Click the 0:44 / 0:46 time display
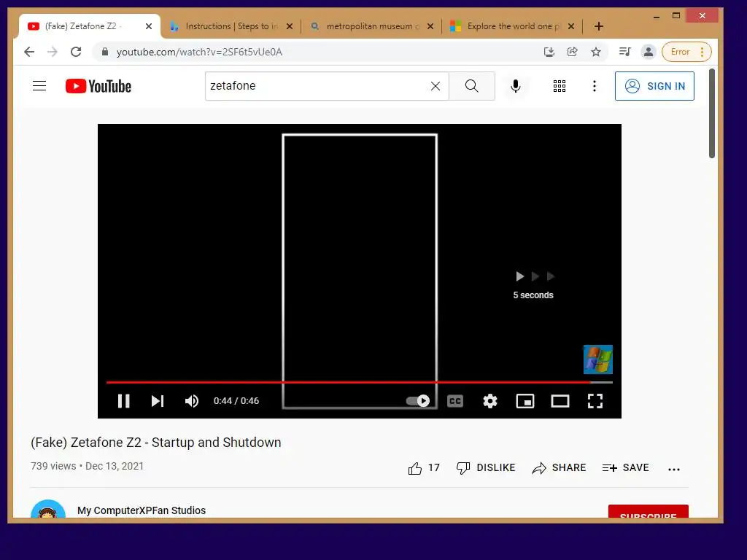The width and height of the screenshot is (747, 560). click(x=236, y=401)
